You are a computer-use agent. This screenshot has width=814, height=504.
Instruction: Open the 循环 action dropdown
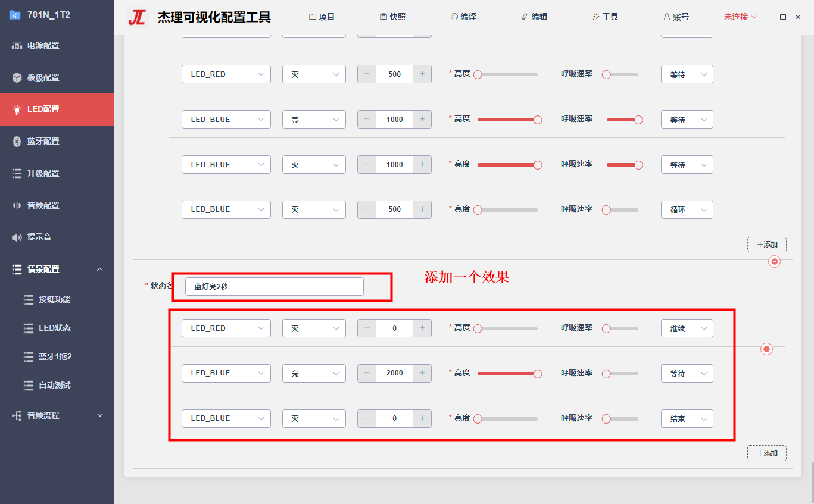click(x=687, y=209)
